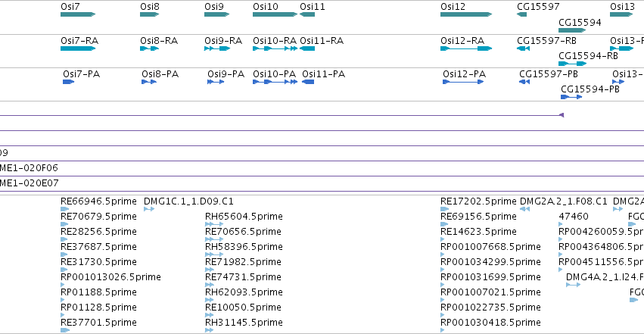Click the RP001013026.5prime feature label
Image resolution: width=644 pixels, height=334 pixels.
(x=110, y=277)
